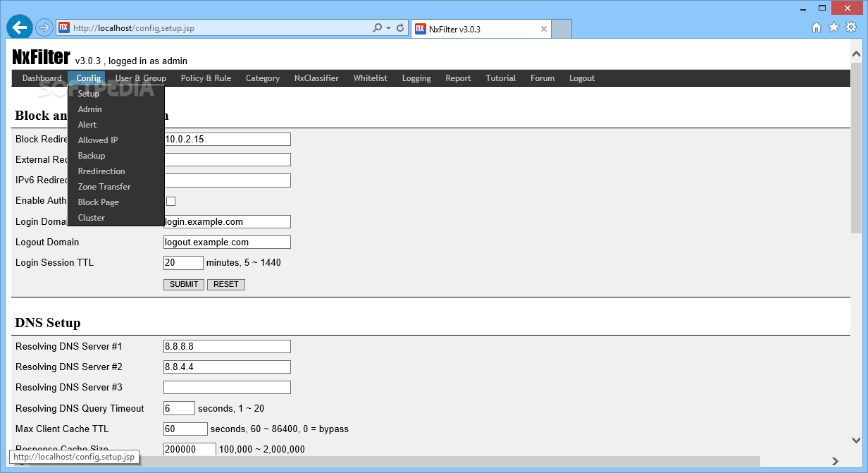The width and height of the screenshot is (868, 473).
Task: Click the Response Cache Size field
Action: [x=190, y=449]
